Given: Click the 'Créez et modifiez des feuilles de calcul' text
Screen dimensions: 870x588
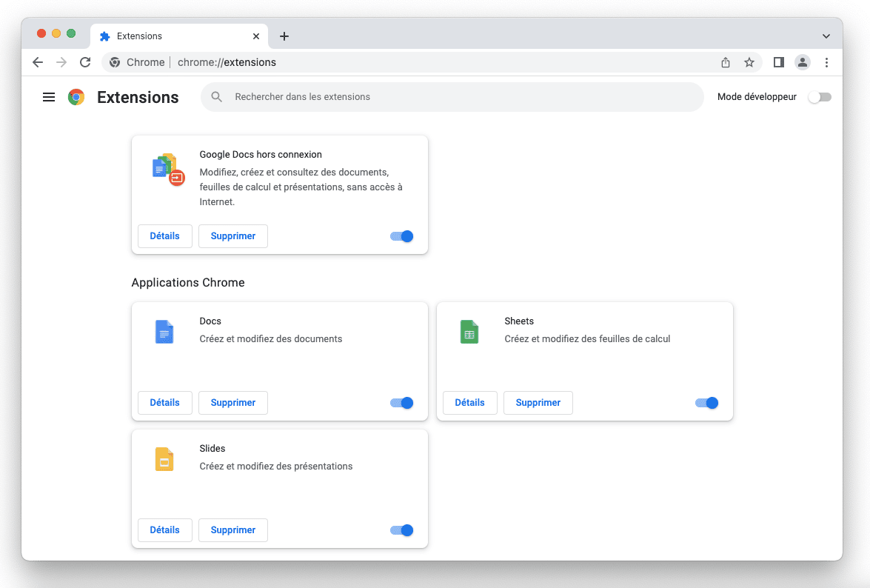Looking at the screenshot, I should point(588,339).
